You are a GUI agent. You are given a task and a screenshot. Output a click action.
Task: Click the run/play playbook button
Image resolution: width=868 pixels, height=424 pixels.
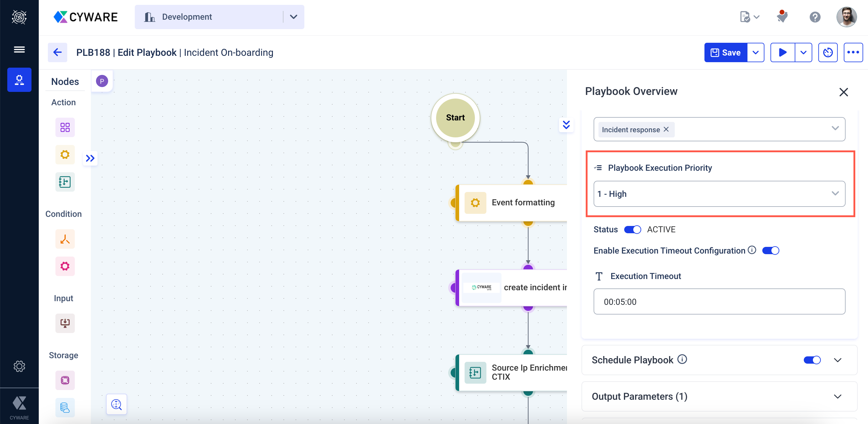(782, 52)
